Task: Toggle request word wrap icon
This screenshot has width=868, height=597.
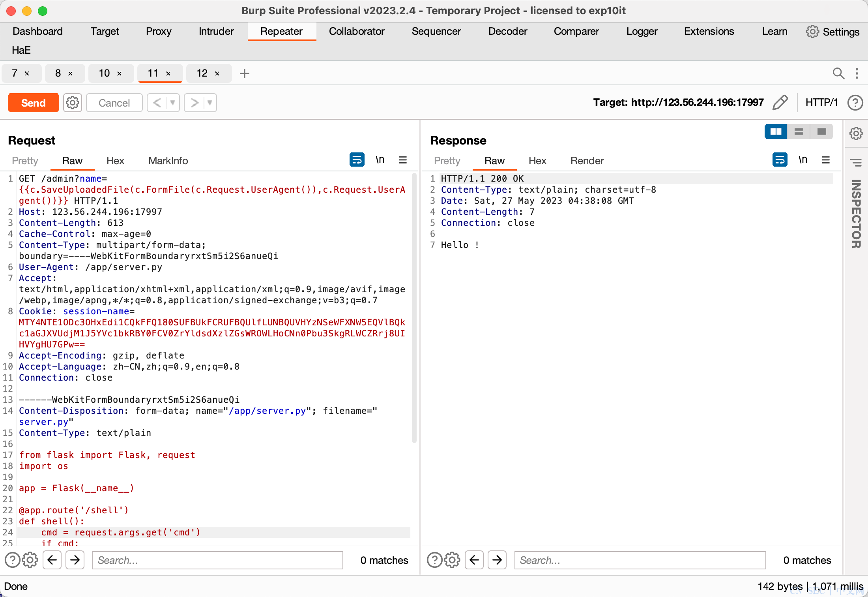Action: (357, 160)
